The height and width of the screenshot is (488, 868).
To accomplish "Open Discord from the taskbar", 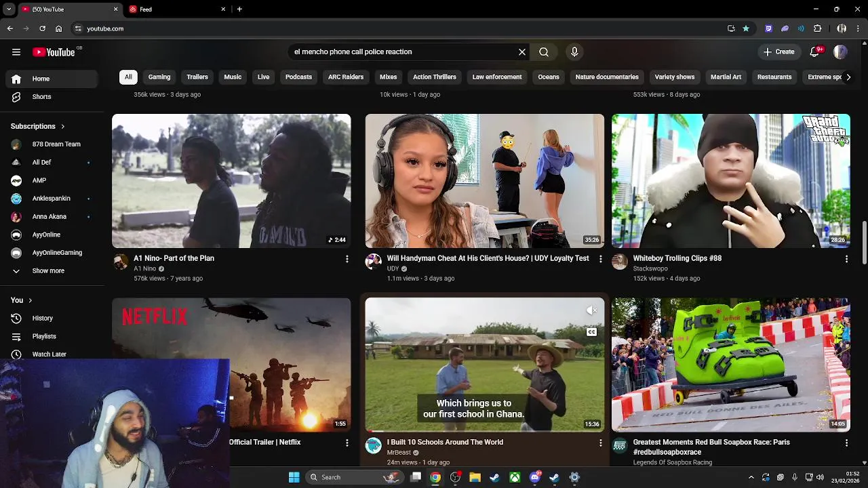I will coord(534,477).
